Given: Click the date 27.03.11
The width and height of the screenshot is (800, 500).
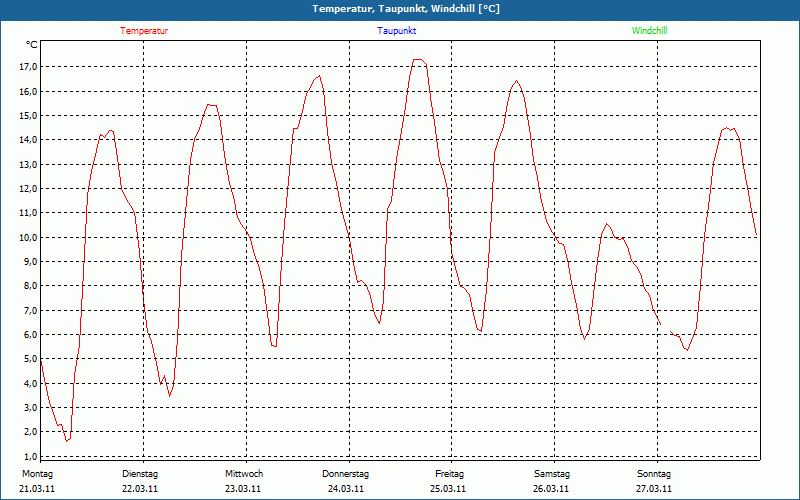Looking at the screenshot, I should click(654, 489).
